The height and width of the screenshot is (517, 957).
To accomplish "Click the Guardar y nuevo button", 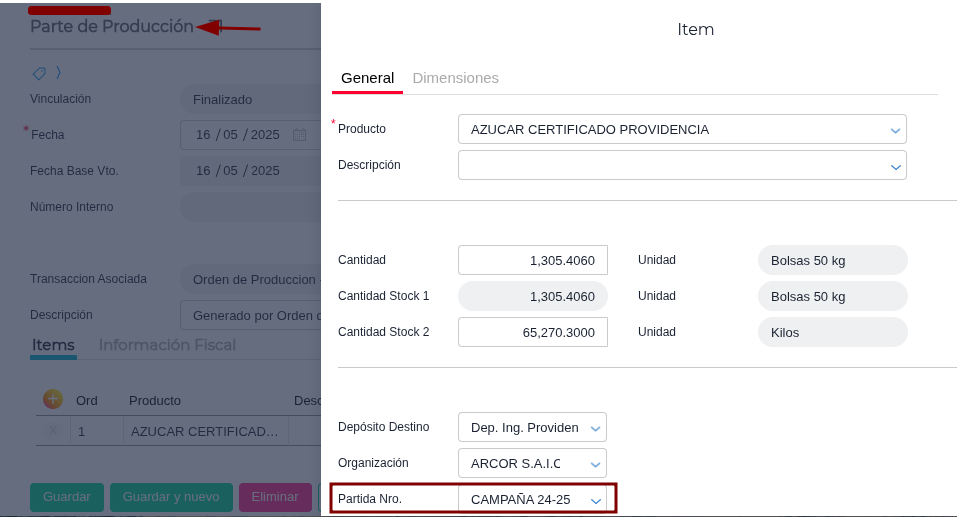I will pyautogui.click(x=171, y=497).
